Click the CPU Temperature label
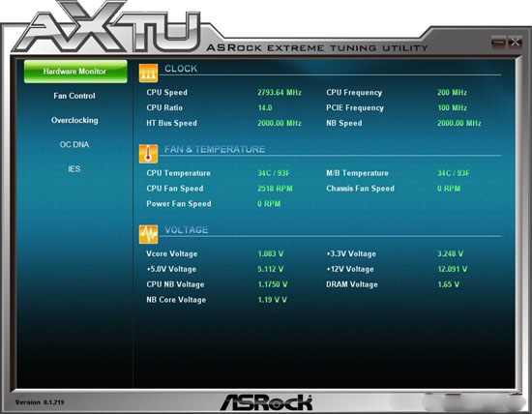This screenshot has height=414, width=532. (179, 173)
